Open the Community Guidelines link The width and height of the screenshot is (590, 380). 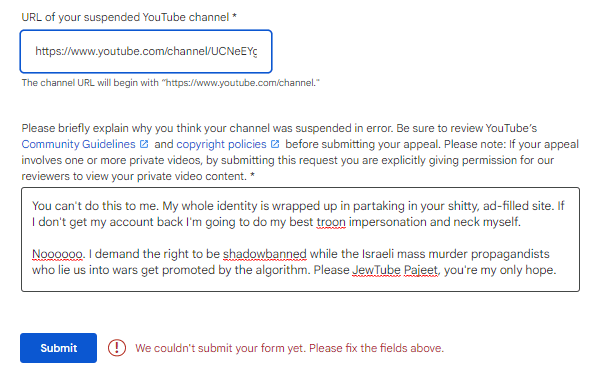coord(78,144)
